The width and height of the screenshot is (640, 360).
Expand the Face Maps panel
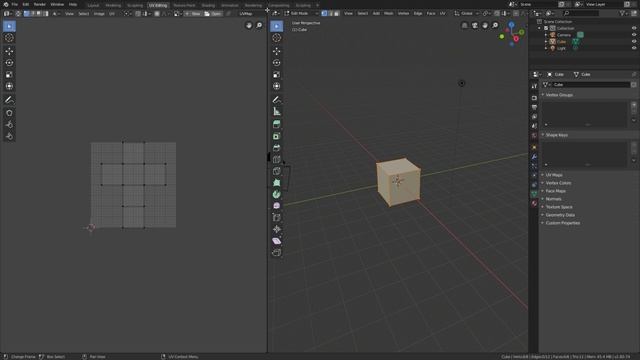[556, 191]
